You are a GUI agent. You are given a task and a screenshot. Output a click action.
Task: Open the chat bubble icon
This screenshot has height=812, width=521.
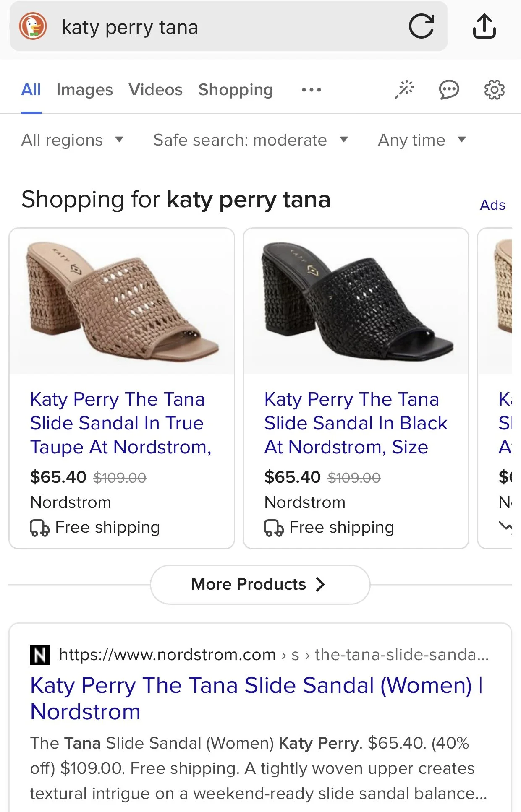[x=449, y=89]
